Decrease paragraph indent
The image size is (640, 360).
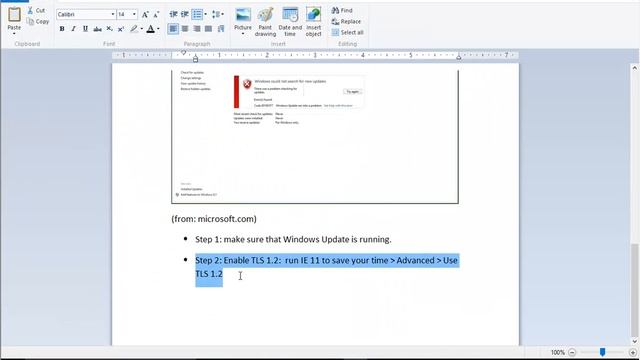pyautogui.click(x=173, y=14)
